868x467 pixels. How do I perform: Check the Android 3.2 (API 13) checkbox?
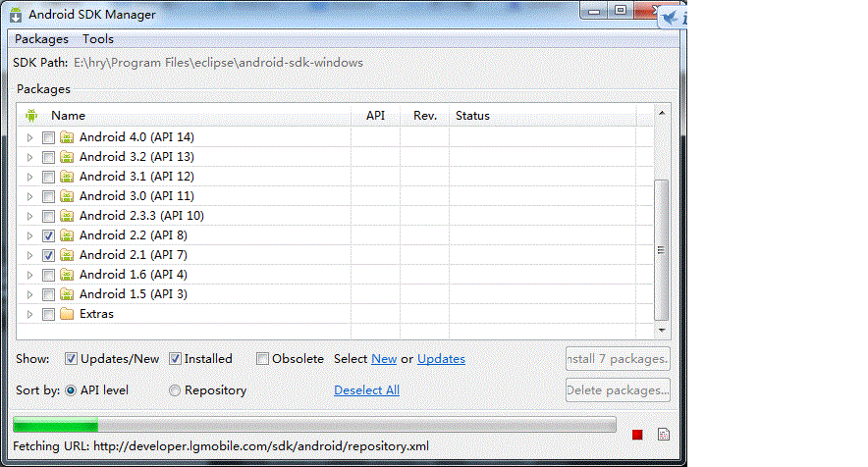click(x=49, y=158)
